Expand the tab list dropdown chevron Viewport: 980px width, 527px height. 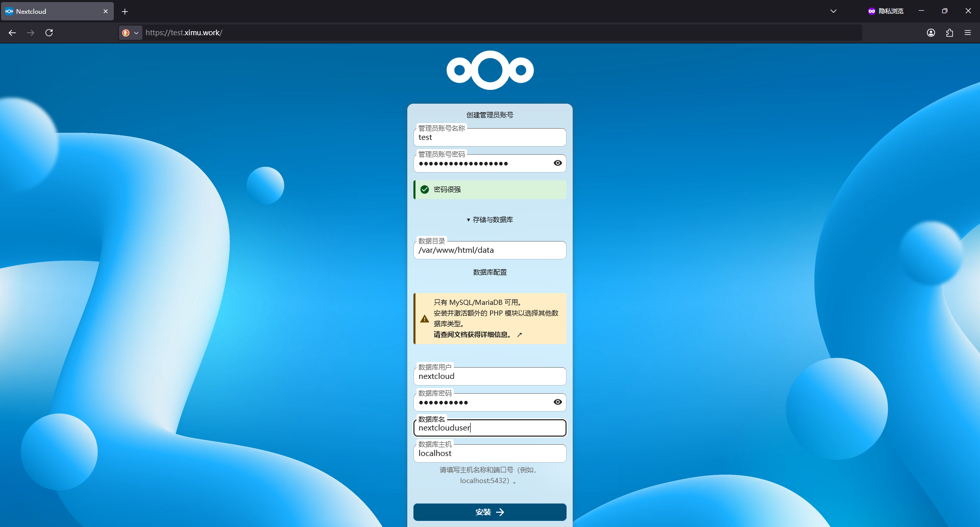(834, 11)
